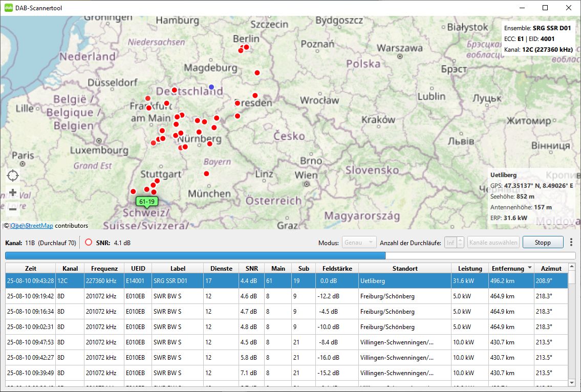Click the red SNR status indicator circle
Viewport: 581px width, 392px height.
pos(89,243)
